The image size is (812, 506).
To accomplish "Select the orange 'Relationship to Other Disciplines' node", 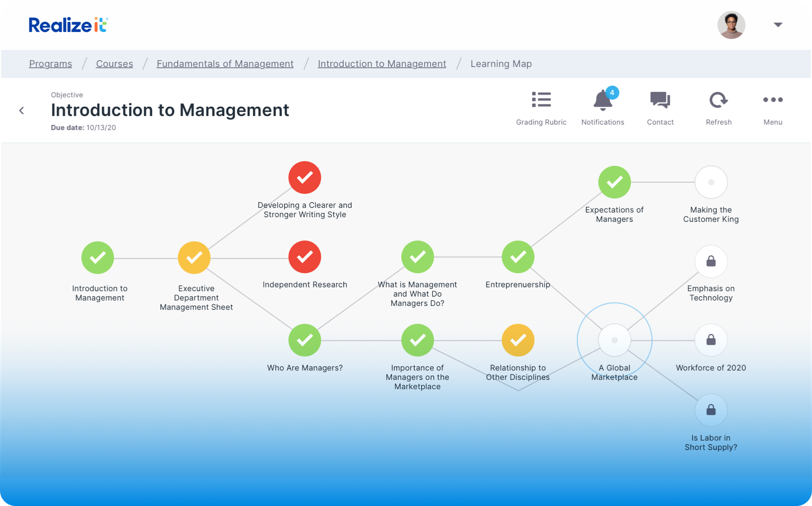I will click(517, 340).
